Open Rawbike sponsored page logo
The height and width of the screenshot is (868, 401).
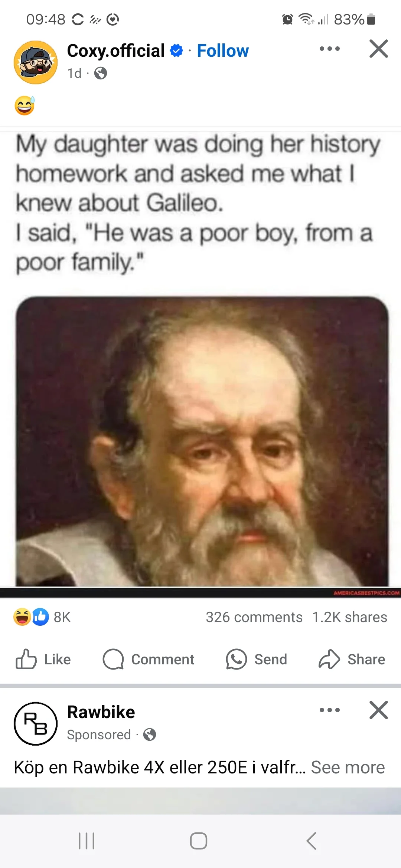[x=36, y=724]
